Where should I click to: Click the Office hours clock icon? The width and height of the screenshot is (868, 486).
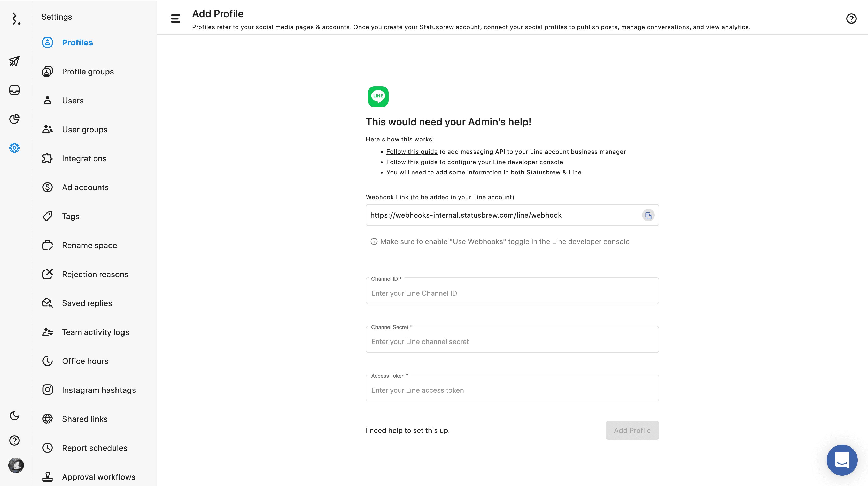point(48,361)
